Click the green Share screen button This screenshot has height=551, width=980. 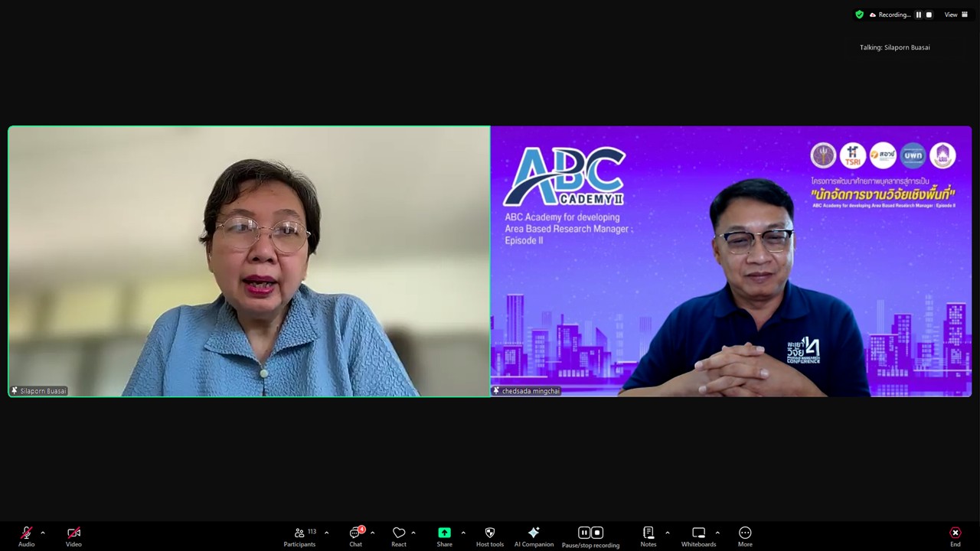444,536
